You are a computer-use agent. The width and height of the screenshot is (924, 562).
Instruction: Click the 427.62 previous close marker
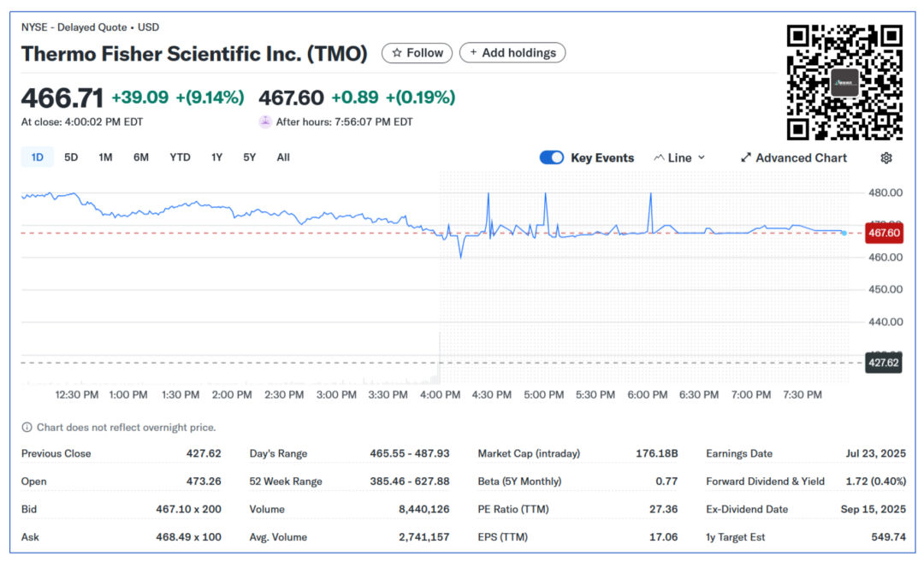pos(883,363)
